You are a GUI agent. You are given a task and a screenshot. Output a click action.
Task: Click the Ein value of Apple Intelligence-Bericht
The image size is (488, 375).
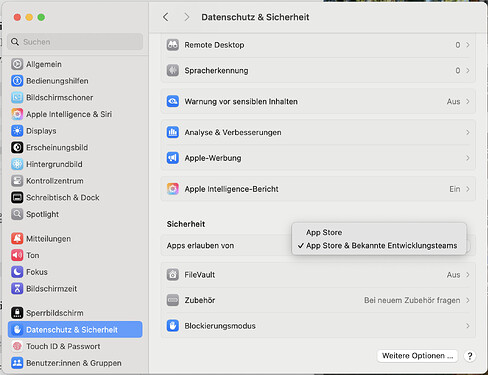point(455,189)
